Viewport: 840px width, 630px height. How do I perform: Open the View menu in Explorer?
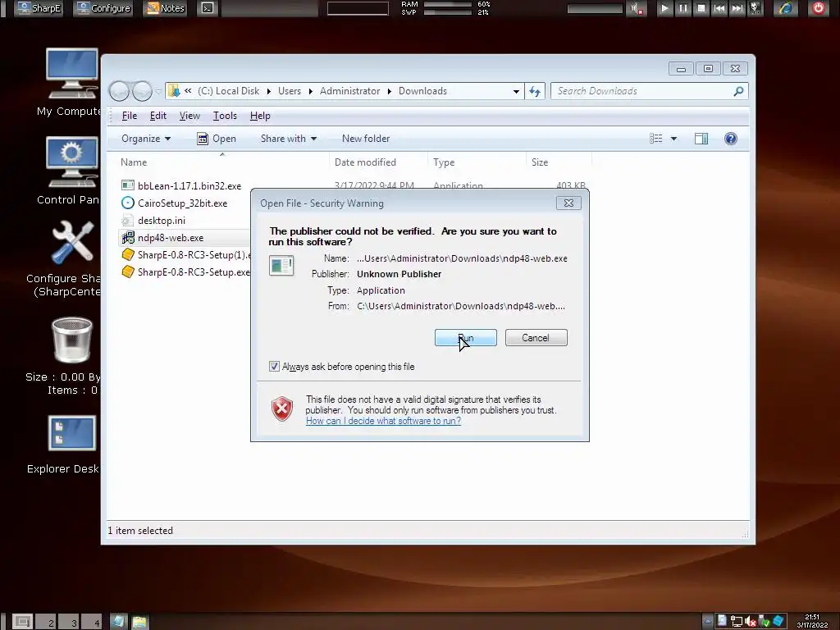(189, 116)
